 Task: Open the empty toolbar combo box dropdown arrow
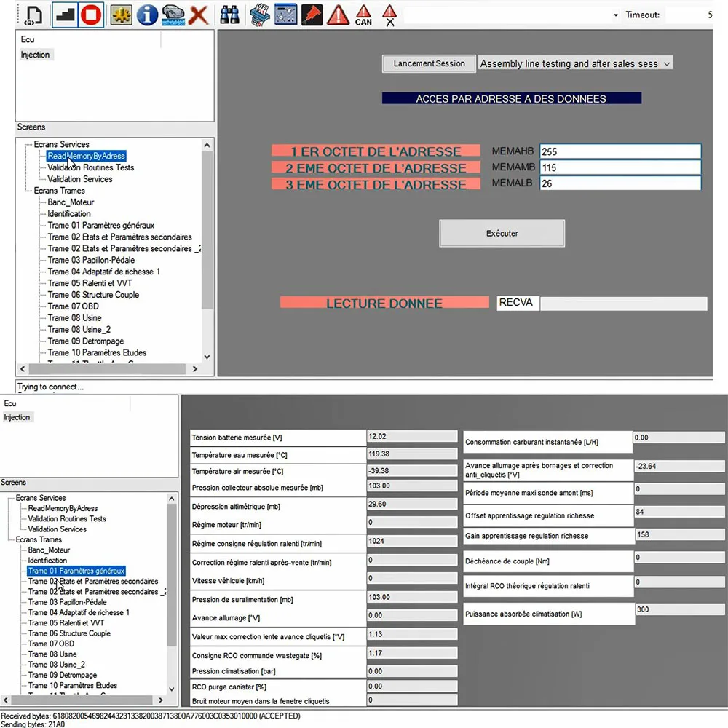pyautogui.click(x=616, y=15)
